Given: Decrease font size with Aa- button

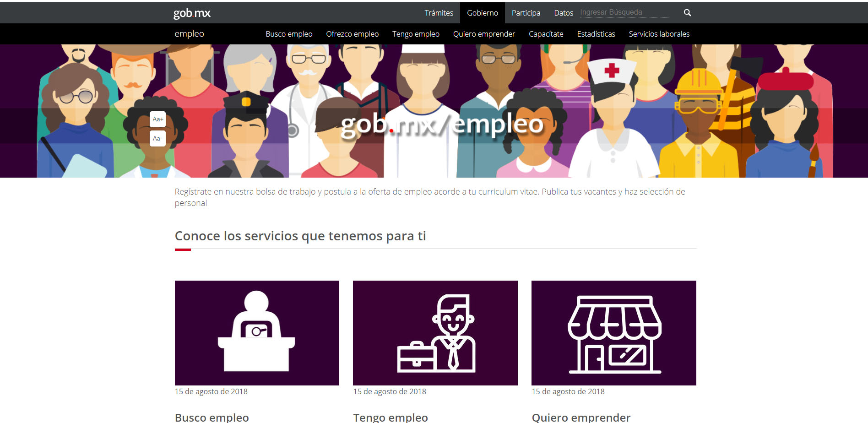Looking at the screenshot, I should point(157,138).
